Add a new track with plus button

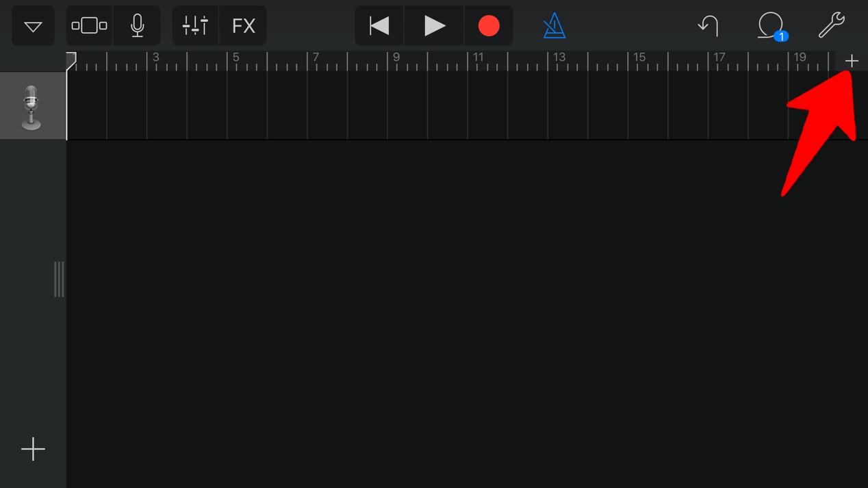[x=33, y=449]
